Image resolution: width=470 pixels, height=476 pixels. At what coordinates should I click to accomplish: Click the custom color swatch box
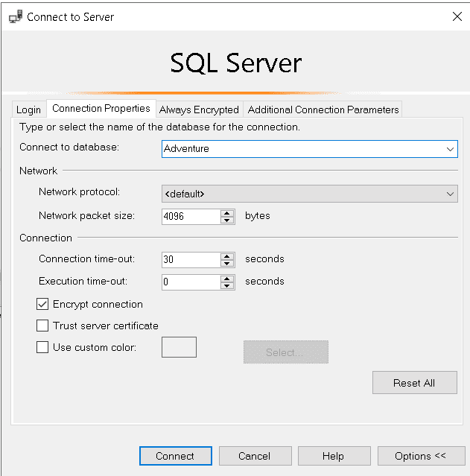179,347
